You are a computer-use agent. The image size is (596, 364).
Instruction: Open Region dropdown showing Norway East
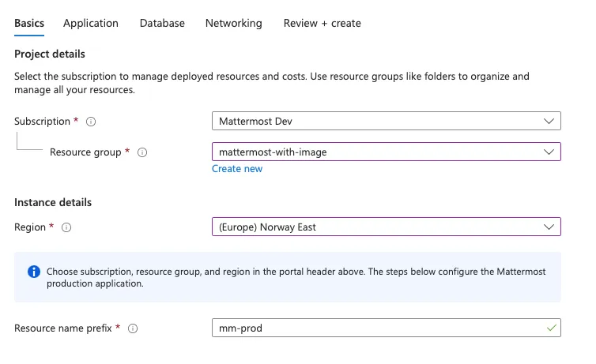387,227
